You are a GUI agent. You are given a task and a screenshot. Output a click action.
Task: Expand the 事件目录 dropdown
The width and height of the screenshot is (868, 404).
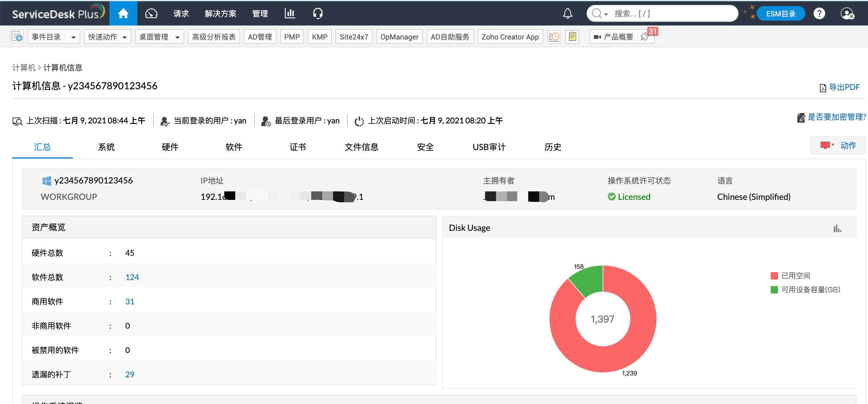pyautogui.click(x=73, y=37)
